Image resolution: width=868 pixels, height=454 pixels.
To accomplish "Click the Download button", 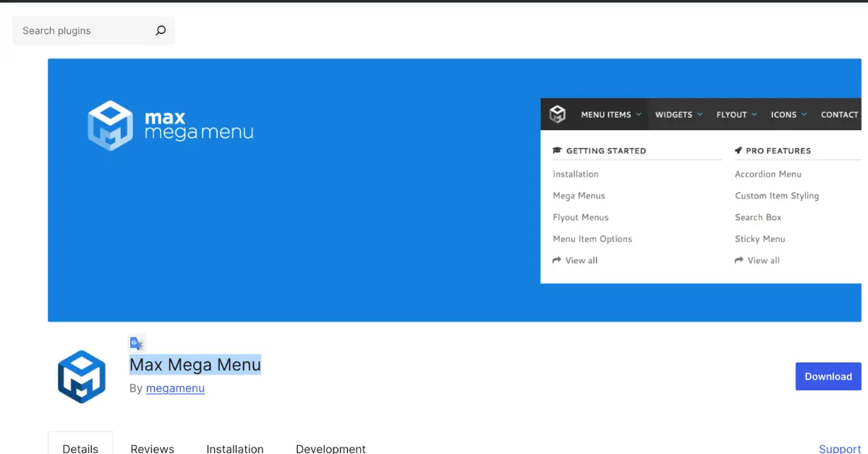I will click(x=828, y=376).
